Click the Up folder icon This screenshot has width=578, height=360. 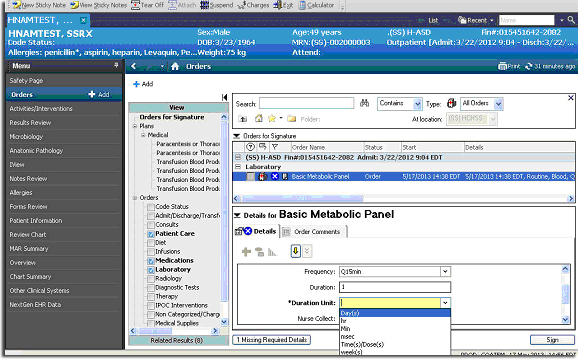point(243,119)
